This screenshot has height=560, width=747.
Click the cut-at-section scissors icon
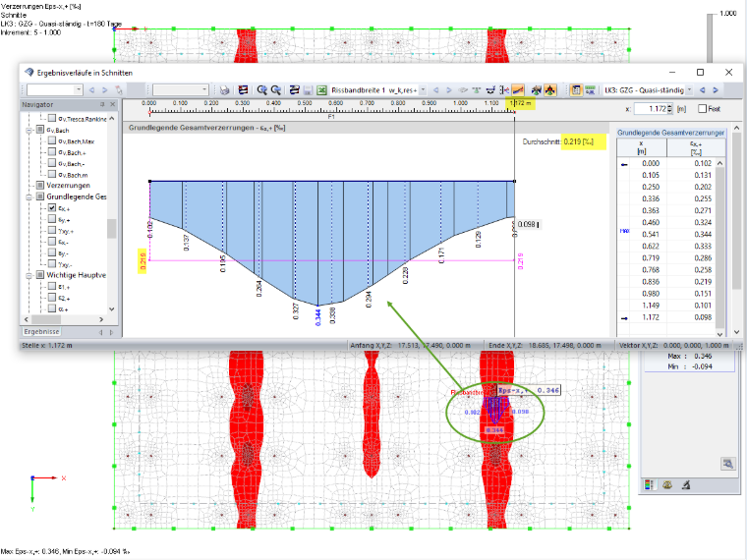pyautogui.click(x=504, y=90)
